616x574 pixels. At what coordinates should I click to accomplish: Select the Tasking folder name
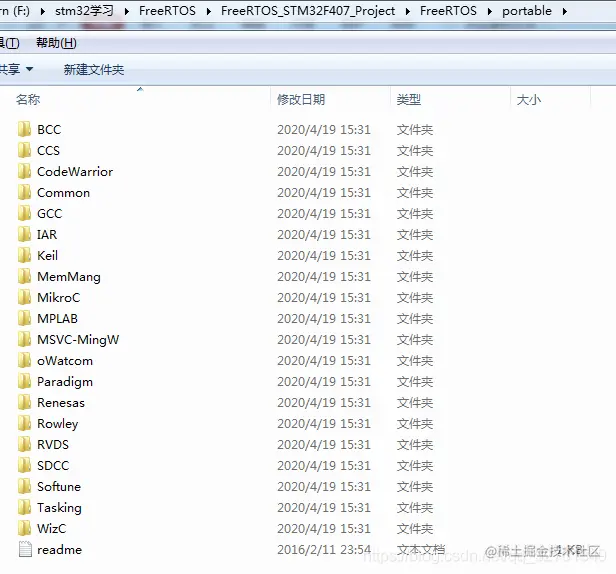pyautogui.click(x=59, y=508)
